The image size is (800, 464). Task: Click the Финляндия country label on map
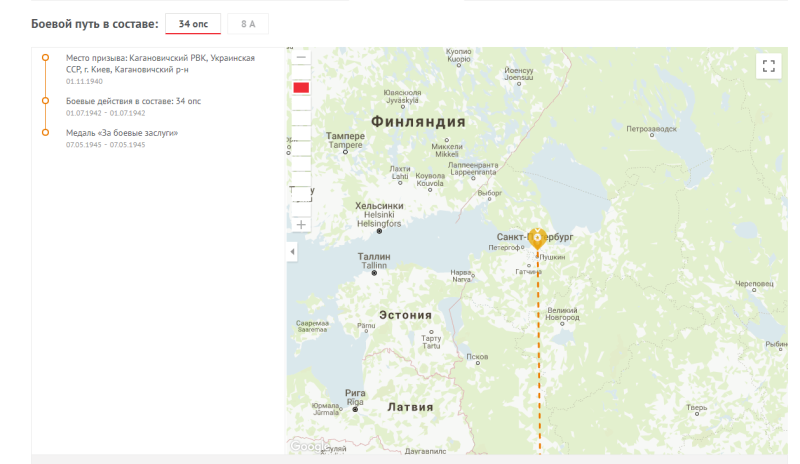click(418, 122)
